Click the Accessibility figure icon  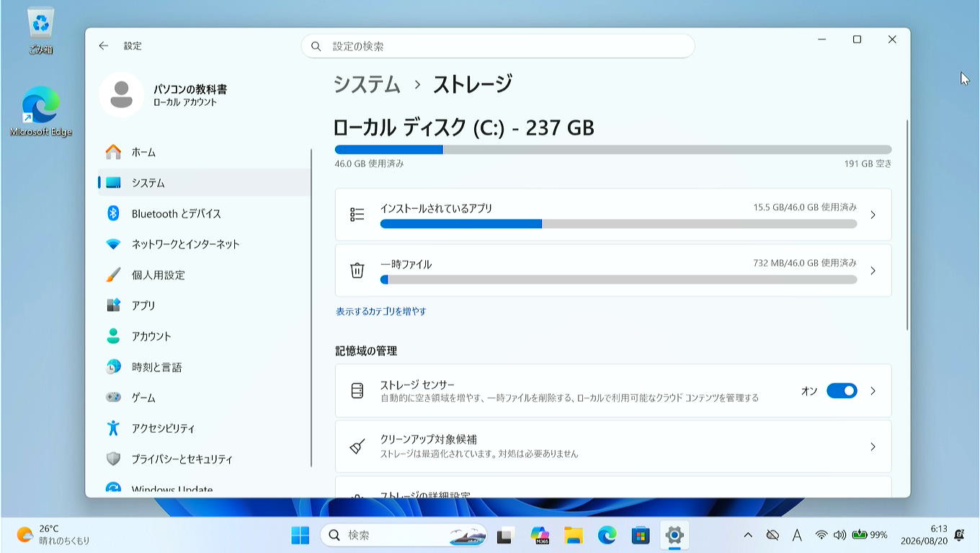tap(113, 428)
